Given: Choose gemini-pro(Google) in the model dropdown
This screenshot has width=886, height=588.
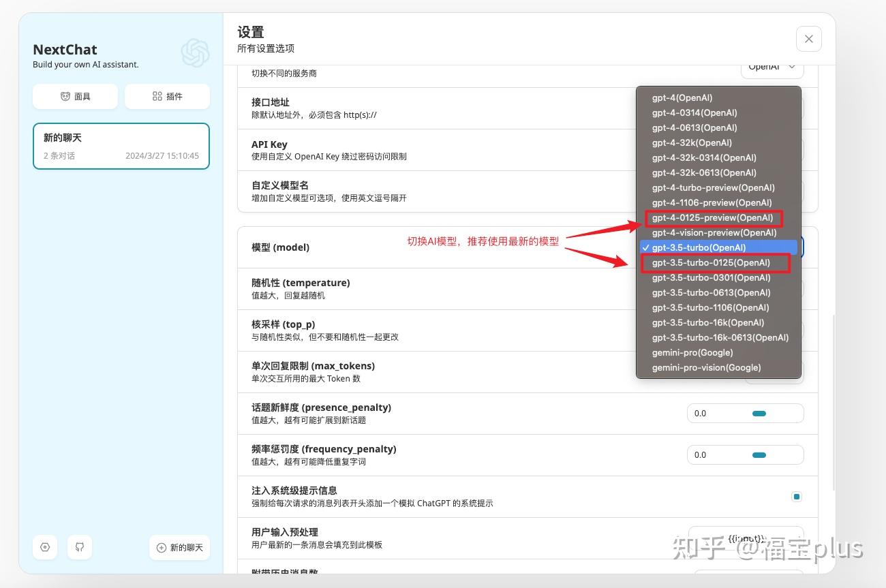Looking at the screenshot, I should pyautogui.click(x=692, y=352).
